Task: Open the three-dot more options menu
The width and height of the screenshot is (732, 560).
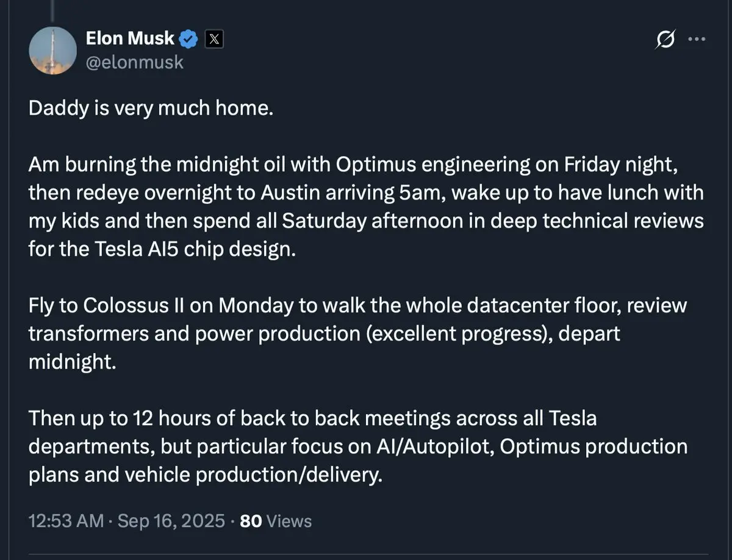Action: (x=697, y=39)
